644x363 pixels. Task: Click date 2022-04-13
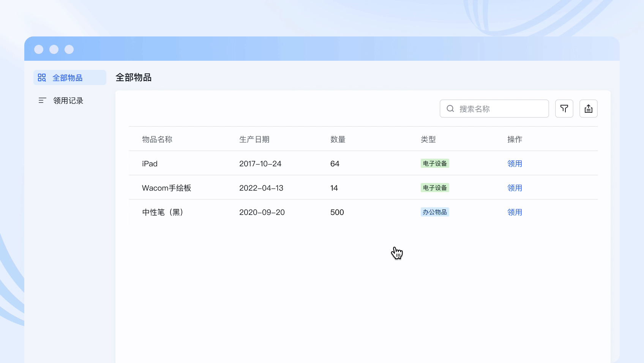(261, 188)
